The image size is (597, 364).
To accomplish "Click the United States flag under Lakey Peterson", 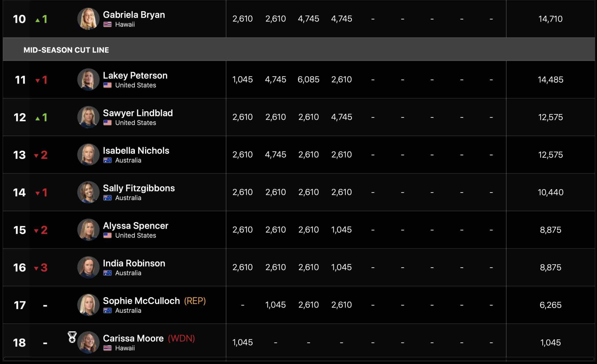I will (x=107, y=85).
